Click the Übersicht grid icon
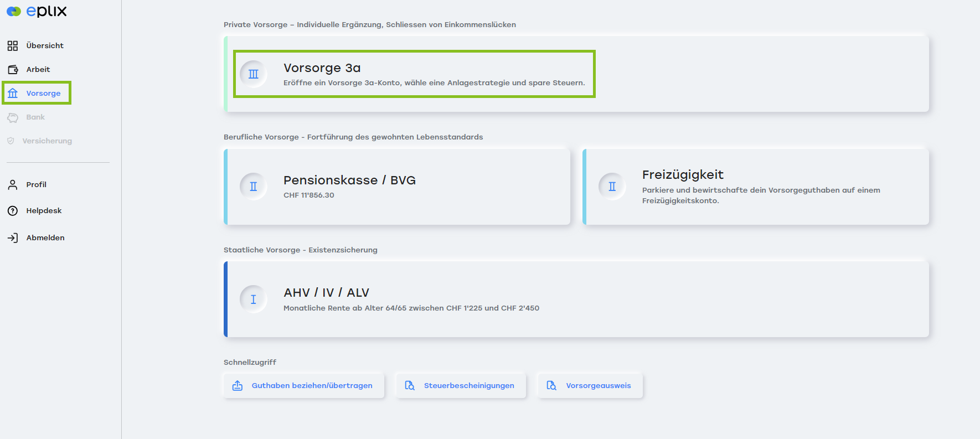This screenshot has height=439, width=980. pos(13,45)
